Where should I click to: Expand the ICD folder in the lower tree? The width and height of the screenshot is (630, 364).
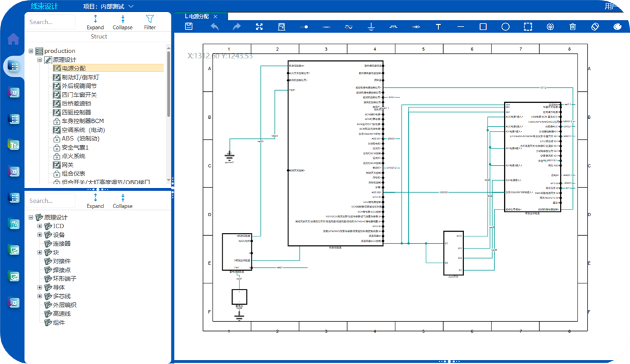coord(40,226)
